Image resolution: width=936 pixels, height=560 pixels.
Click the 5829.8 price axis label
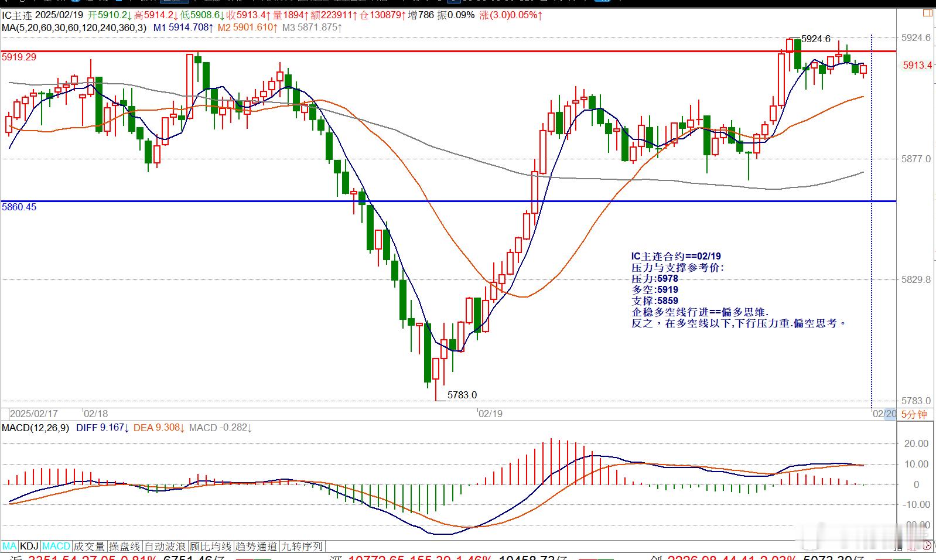(x=916, y=279)
